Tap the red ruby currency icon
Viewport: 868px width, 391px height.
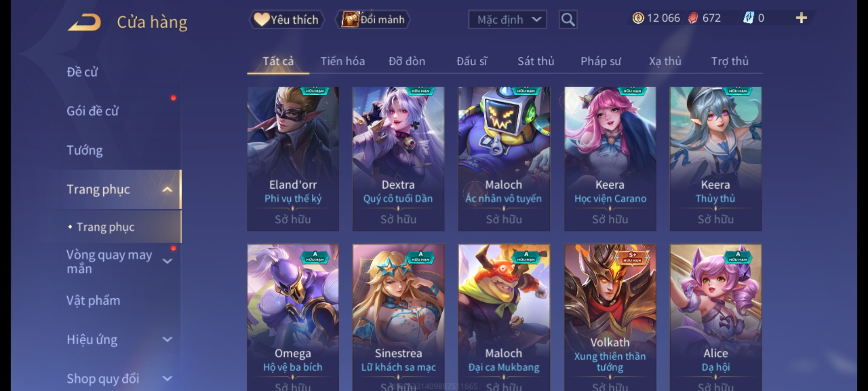coord(693,18)
